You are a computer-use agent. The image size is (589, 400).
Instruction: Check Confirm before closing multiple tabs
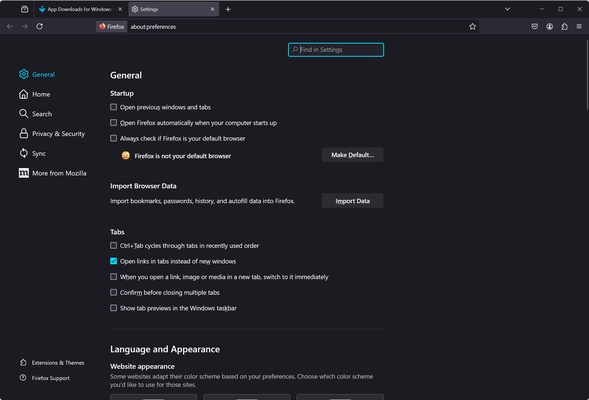click(x=113, y=292)
